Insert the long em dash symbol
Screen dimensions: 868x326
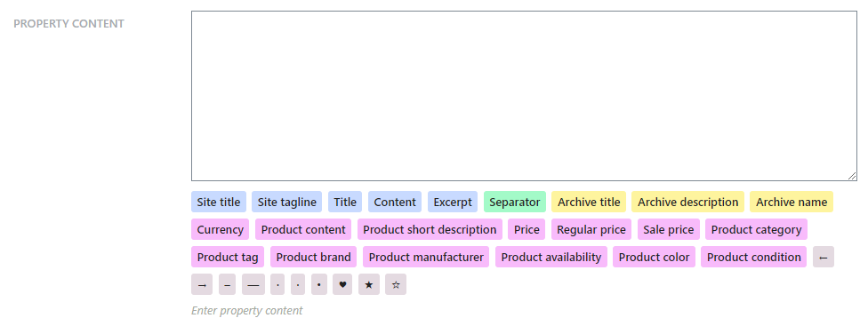click(253, 284)
